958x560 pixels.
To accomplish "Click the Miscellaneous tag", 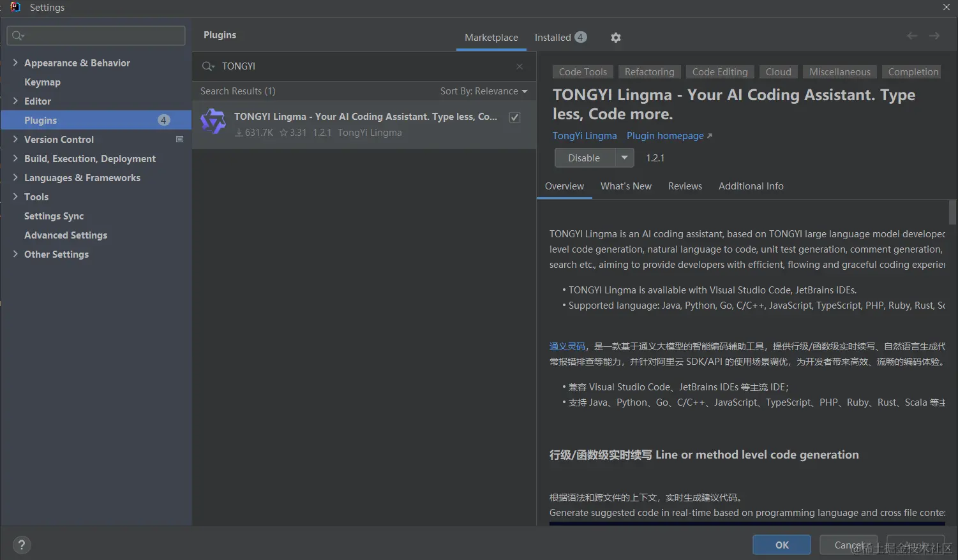I will pos(840,72).
